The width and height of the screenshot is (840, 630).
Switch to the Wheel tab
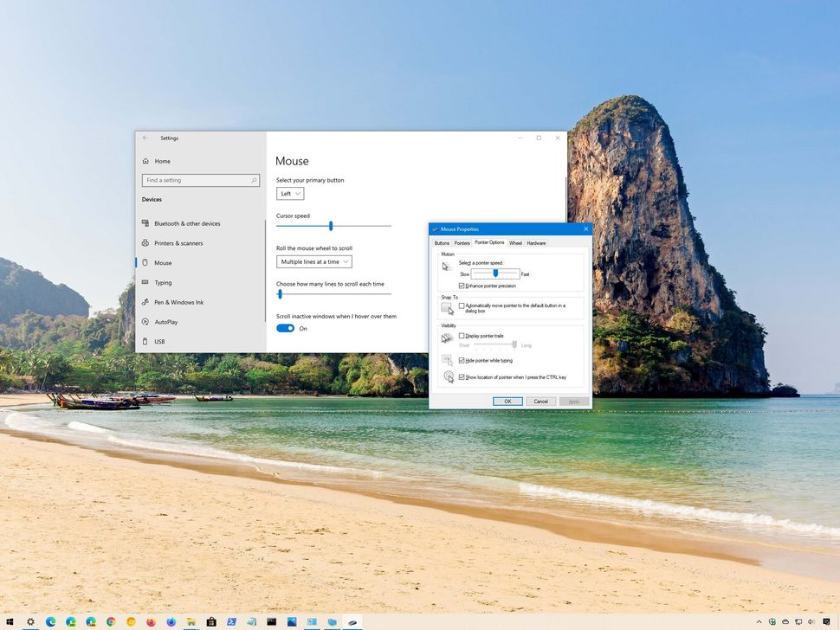(515, 243)
